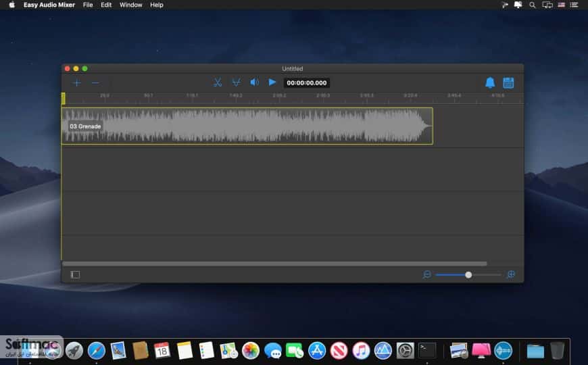Click the US flag input source icon
The image size is (588, 365).
point(562,5)
